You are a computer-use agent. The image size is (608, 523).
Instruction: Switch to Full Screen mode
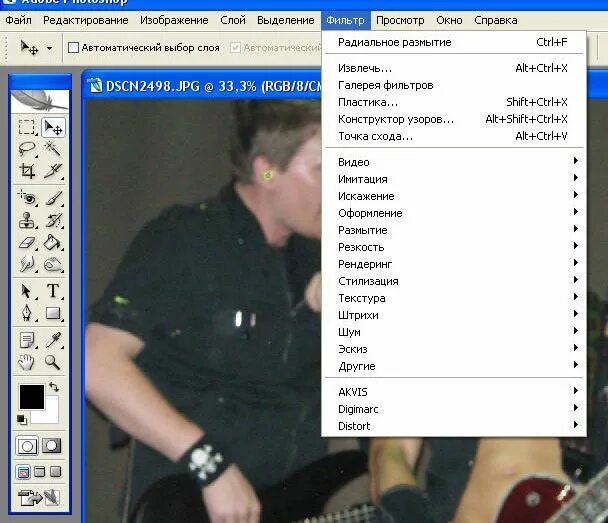(55, 472)
